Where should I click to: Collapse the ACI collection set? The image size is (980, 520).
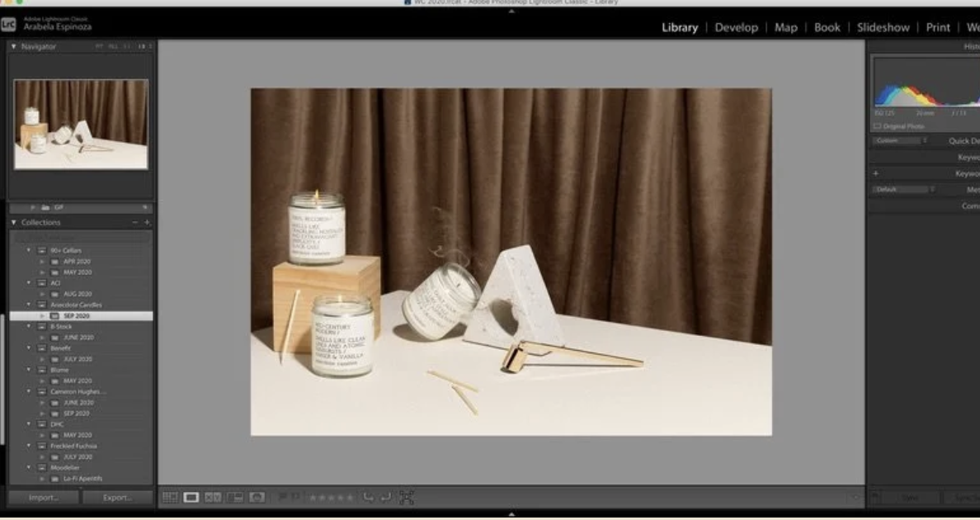29,283
